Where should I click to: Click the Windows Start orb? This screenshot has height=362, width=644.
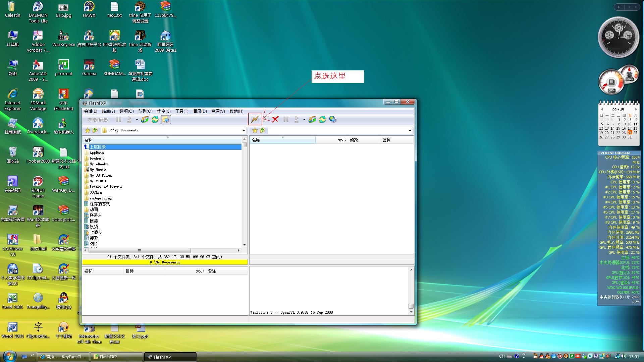9,356
